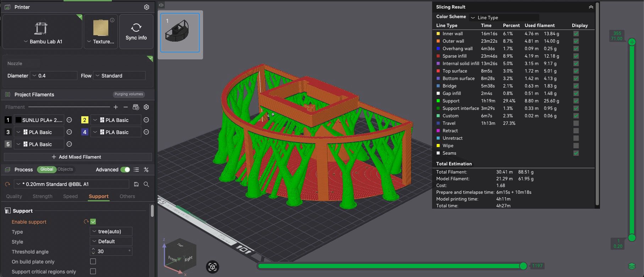Edit filament 3 PLA Basic icon
The image size is (644, 277).
click(70, 132)
